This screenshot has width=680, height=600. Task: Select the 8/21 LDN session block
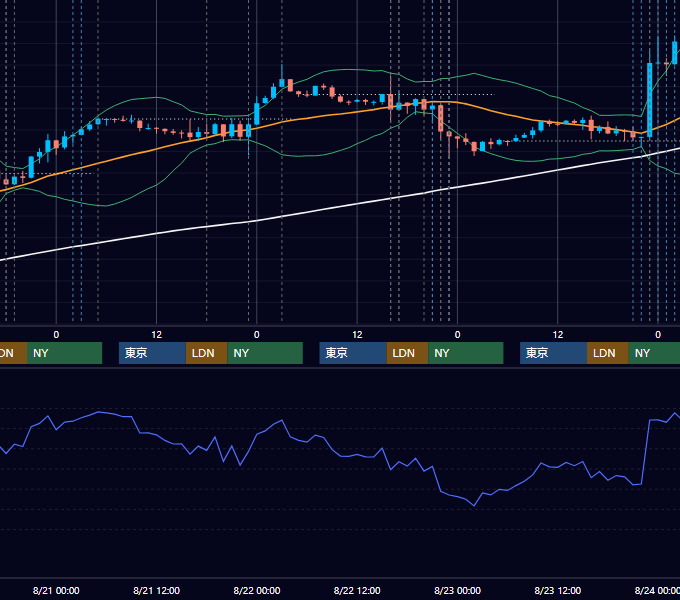point(206,353)
